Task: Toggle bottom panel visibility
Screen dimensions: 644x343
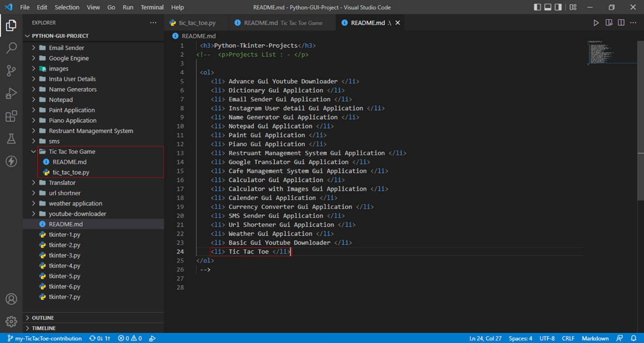Action: point(548,7)
